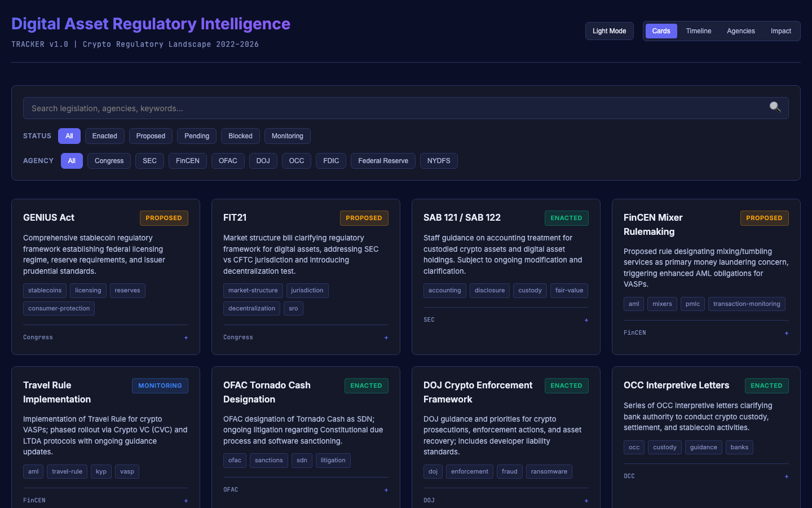Open the GENIUS Act card title

[x=48, y=218]
